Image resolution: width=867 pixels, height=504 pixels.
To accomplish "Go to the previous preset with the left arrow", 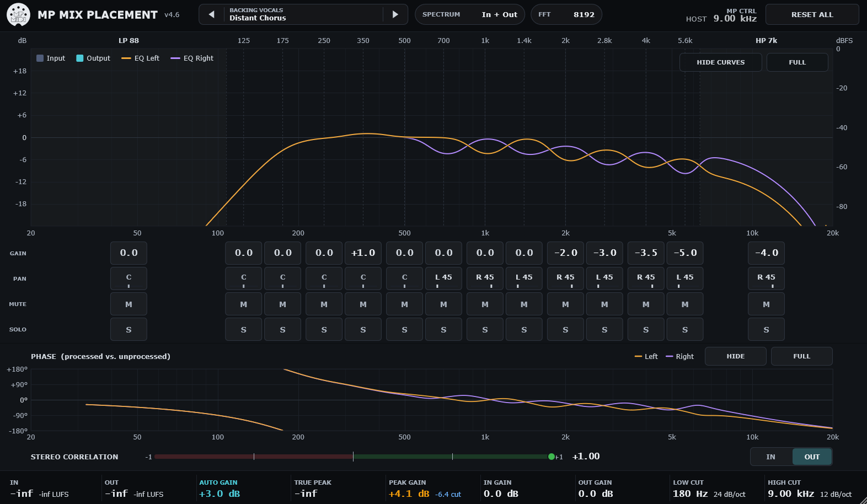I will pyautogui.click(x=211, y=14).
